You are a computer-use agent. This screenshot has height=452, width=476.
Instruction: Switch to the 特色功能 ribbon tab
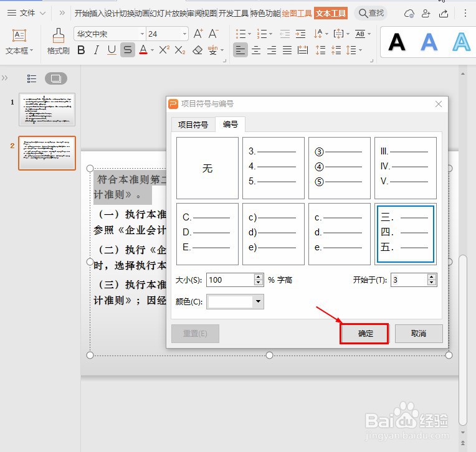pyautogui.click(x=265, y=13)
